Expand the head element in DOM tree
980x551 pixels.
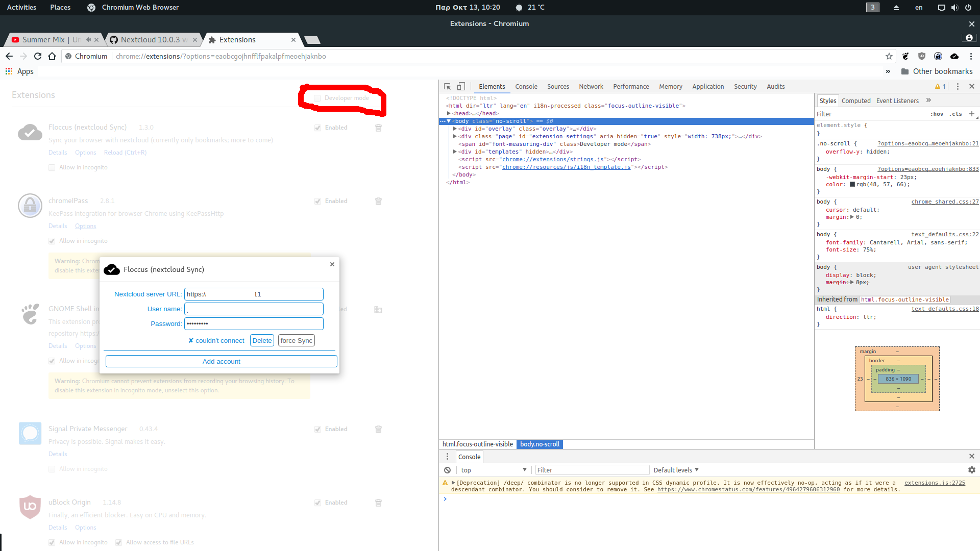coord(449,113)
